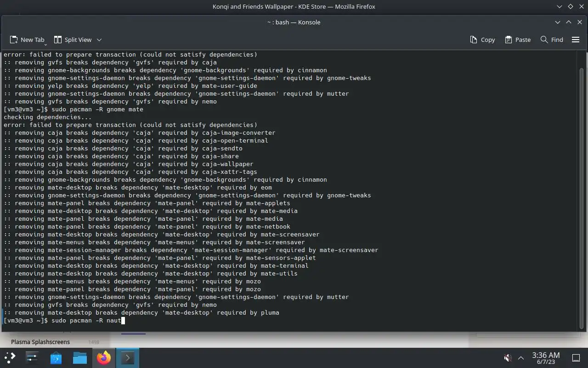The width and height of the screenshot is (588, 368).
Task: Click line mentioning caja-image-converter
Action: [x=140, y=132]
